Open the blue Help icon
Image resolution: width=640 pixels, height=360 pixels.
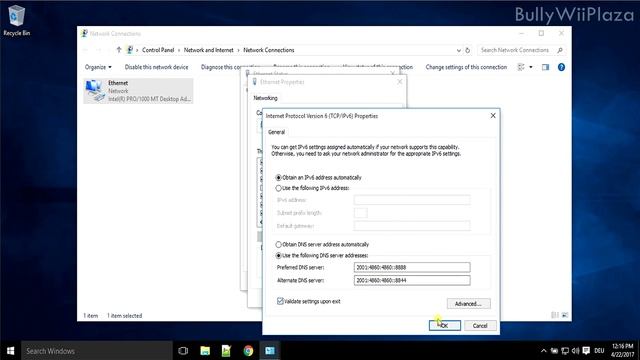click(561, 67)
